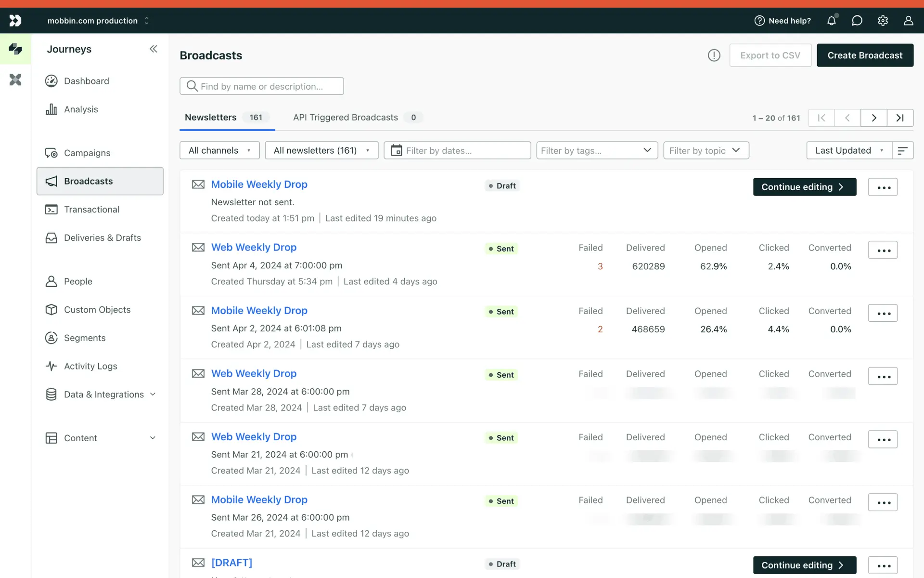Open the All channels dropdown

point(219,150)
